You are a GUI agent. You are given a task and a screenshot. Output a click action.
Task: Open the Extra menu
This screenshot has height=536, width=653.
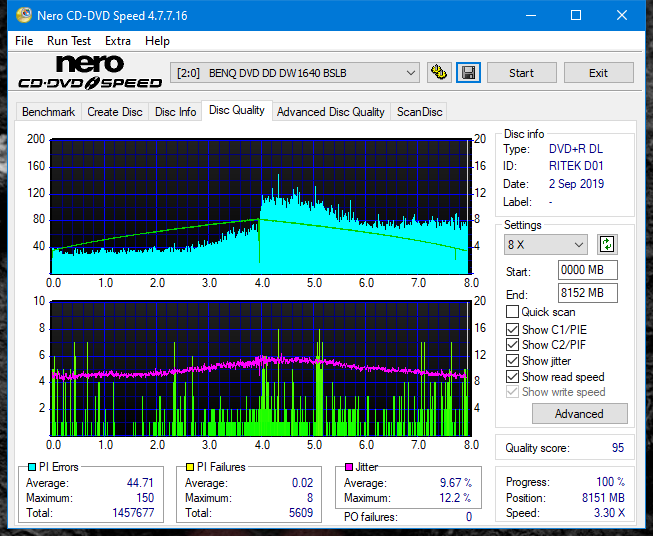[x=118, y=41]
